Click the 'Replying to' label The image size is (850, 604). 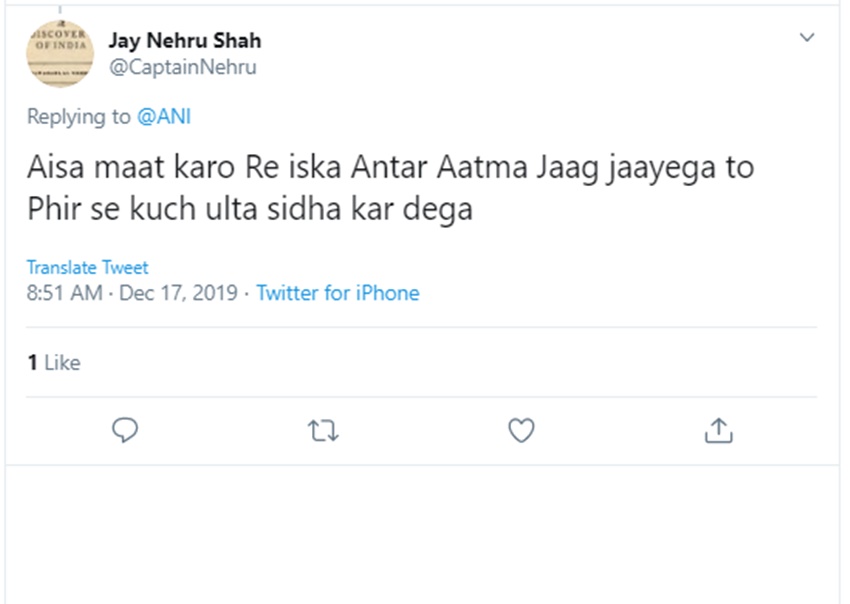[x=79, y=117]
